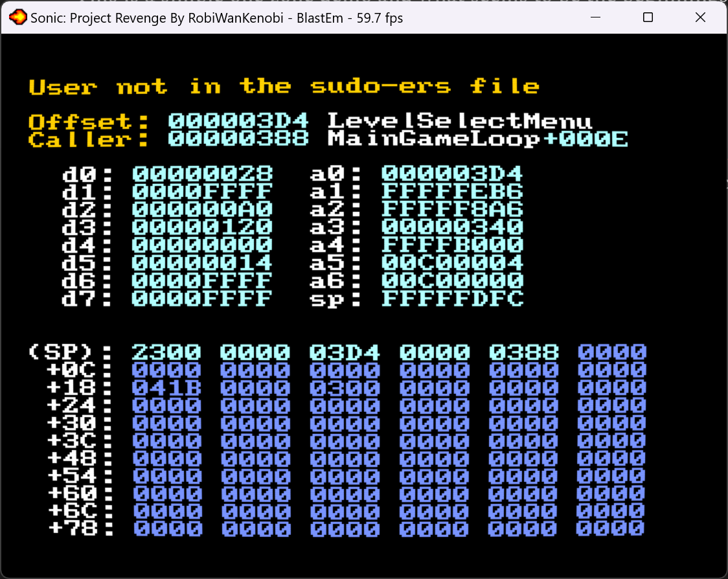Click the d3 register value 00000120
The width and height of the screenshot is (728, 579).
pos(203,227)
